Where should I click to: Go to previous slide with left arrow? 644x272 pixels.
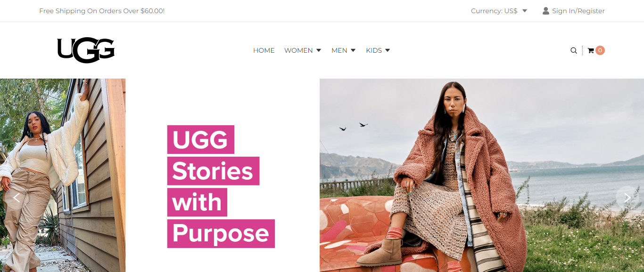17,198
